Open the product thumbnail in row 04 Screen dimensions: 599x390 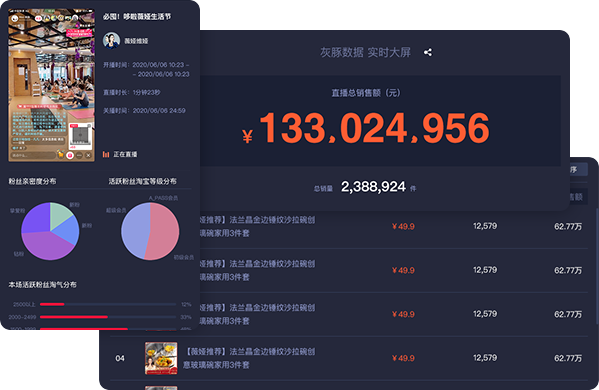click(161, 358)
